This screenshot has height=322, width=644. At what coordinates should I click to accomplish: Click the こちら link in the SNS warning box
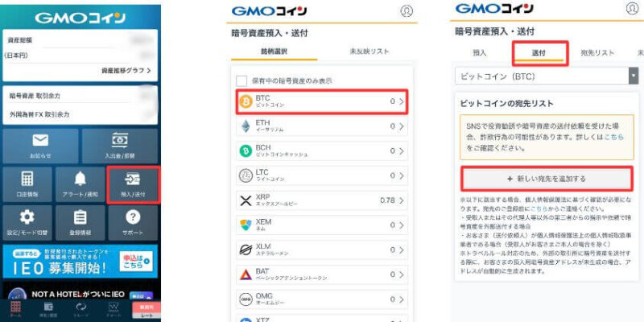point(614,137)
